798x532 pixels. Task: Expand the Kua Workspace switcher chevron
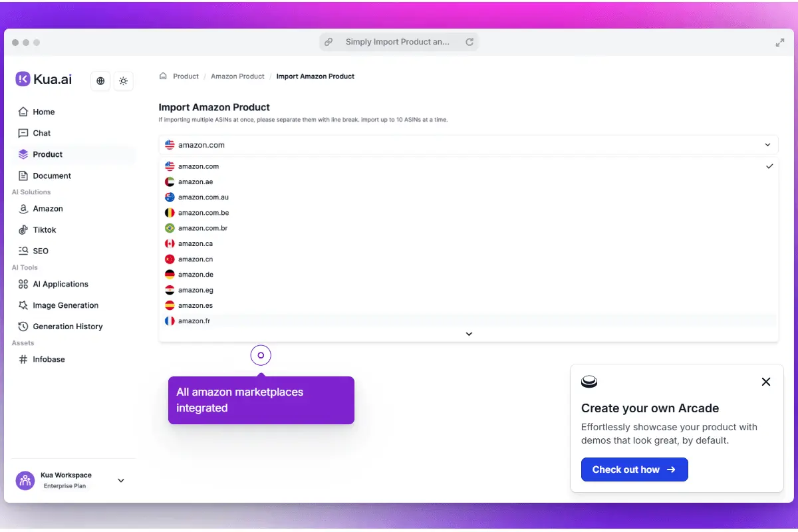[121, 480]
